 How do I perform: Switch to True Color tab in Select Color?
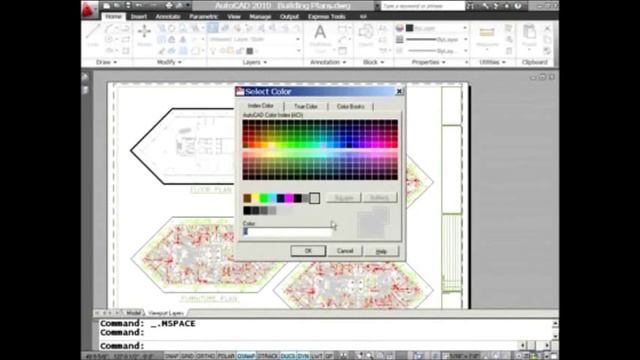point(306,107)
